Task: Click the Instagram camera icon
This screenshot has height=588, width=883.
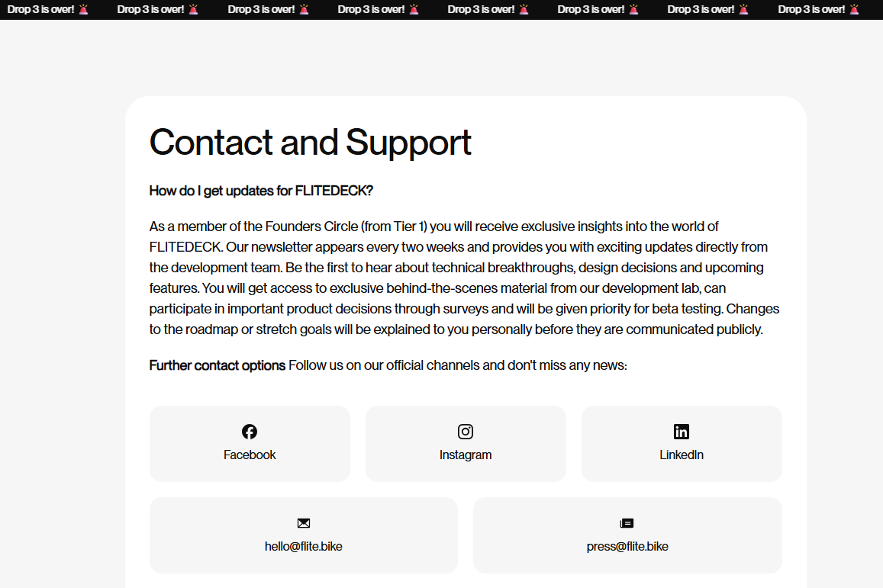Action: pyautogui.click(x=466, y=432)
